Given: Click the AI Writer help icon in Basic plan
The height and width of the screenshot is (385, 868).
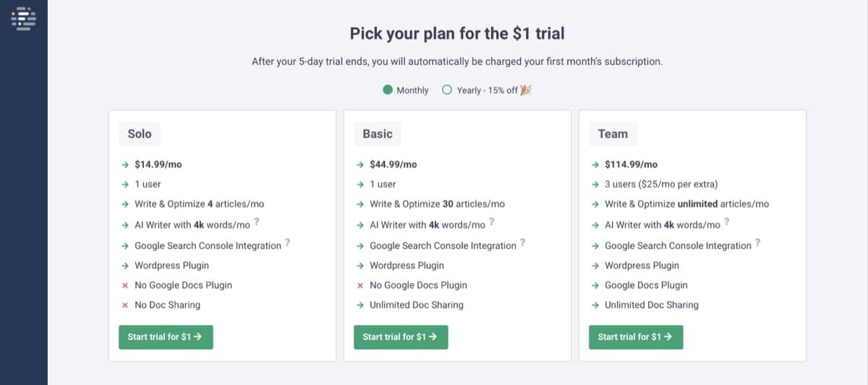Looking at the screenshot, I should click(492, 223).
